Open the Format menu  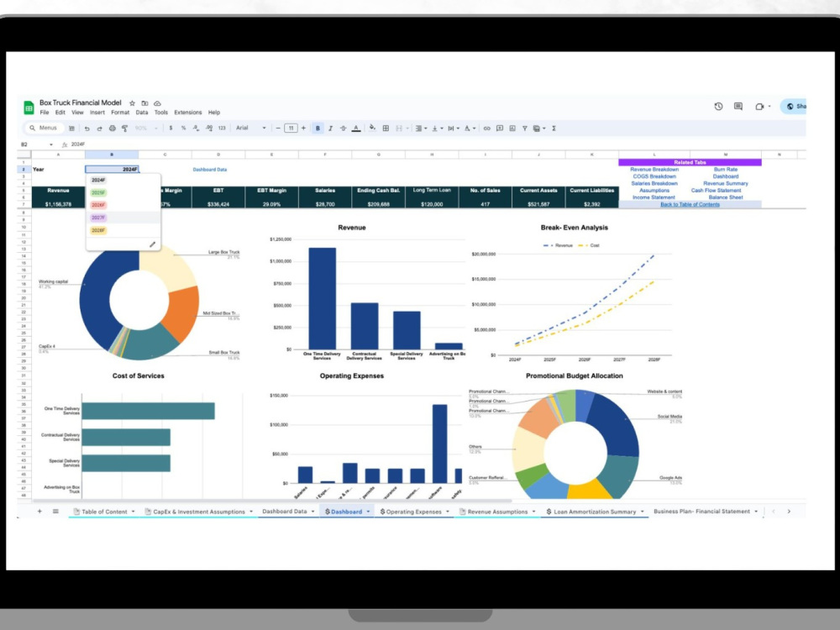tap(120, 113)
